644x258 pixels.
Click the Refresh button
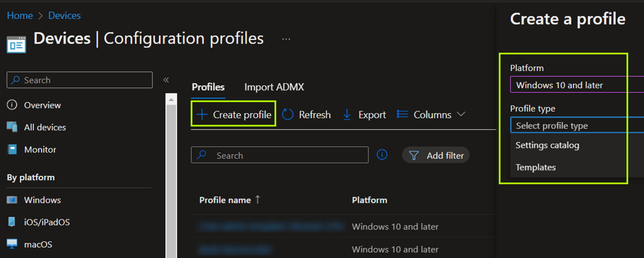coord(306,115)
